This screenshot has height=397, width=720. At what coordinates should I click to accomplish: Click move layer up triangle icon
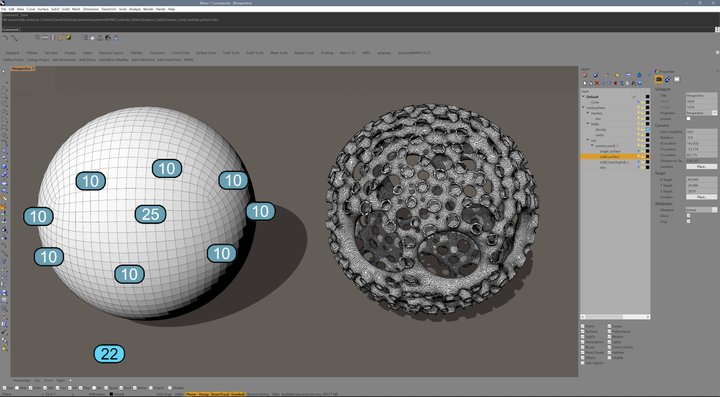[603, 83]
